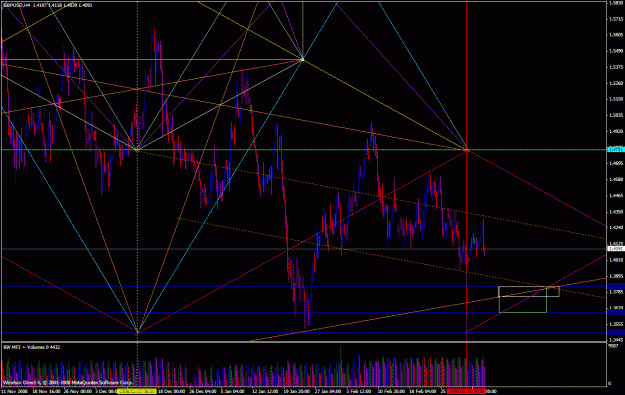Image resolution: width=625 pixels, height=395 pixels.
Task: Click the 1.3895 price level label
Action: point(617,276)
